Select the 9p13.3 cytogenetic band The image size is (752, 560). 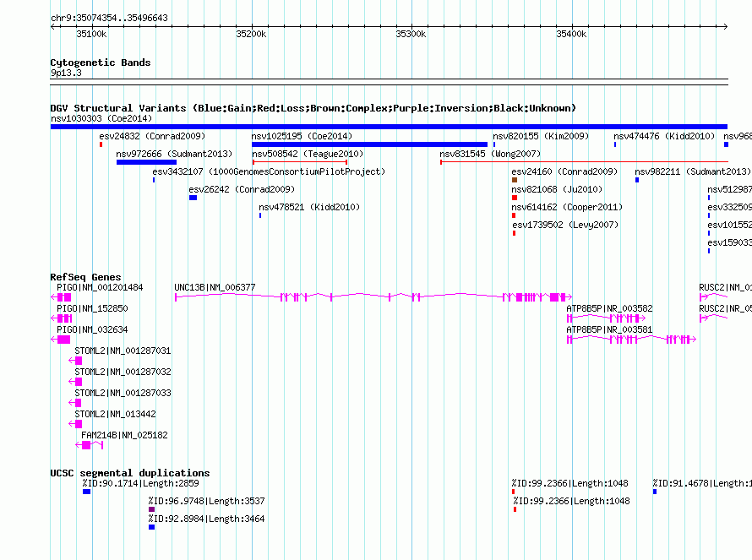(x=389, y=82)
